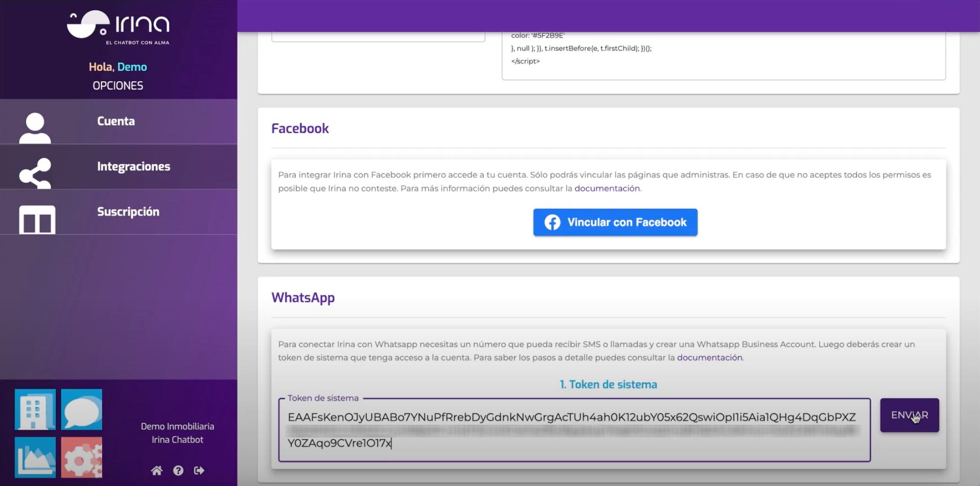Open help question mark icon

click(178, 470)
